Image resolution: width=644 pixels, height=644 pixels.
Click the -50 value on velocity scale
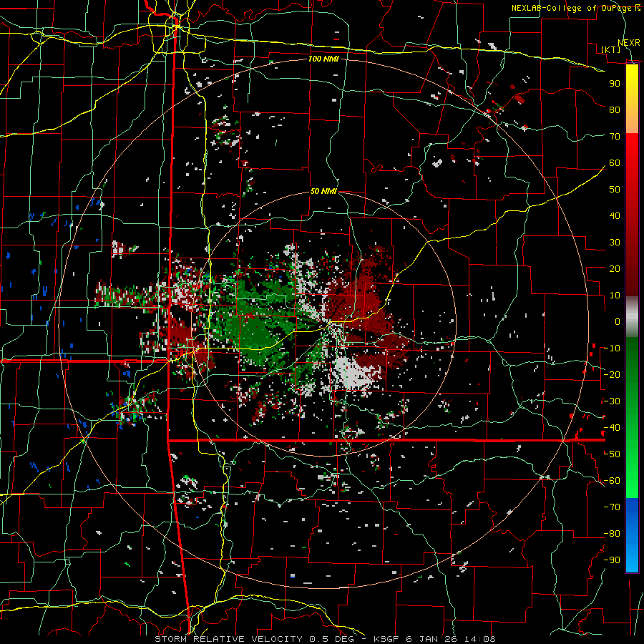click(612, 454)
